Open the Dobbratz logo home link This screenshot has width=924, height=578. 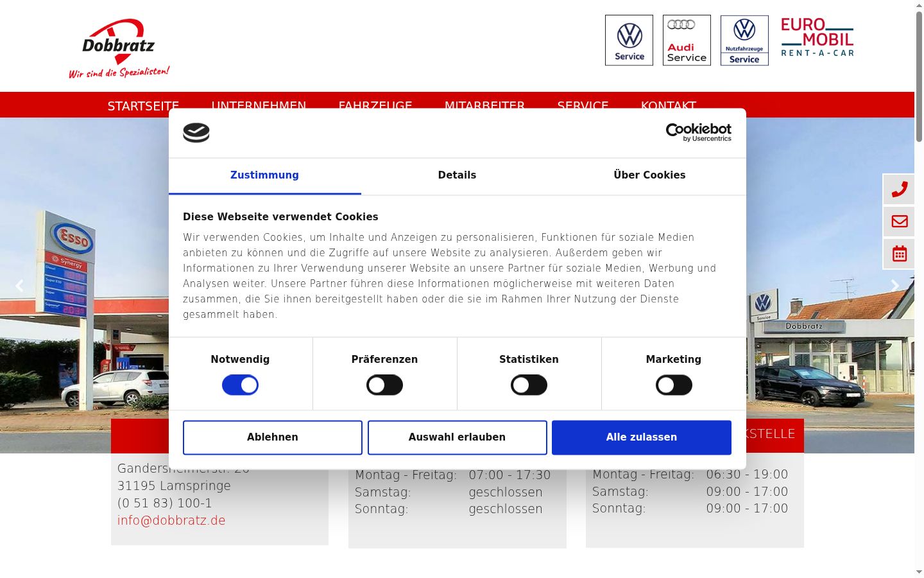(x=119, y=48)
